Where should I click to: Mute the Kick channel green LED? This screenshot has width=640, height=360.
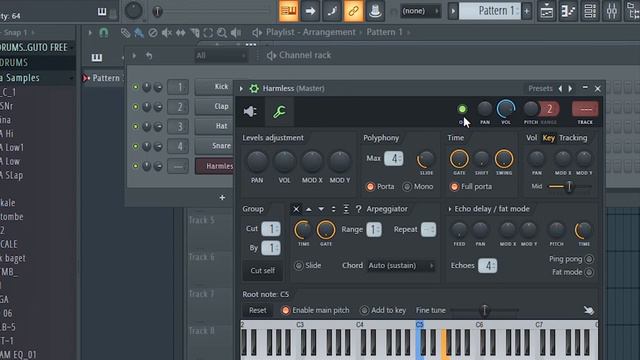136,87
